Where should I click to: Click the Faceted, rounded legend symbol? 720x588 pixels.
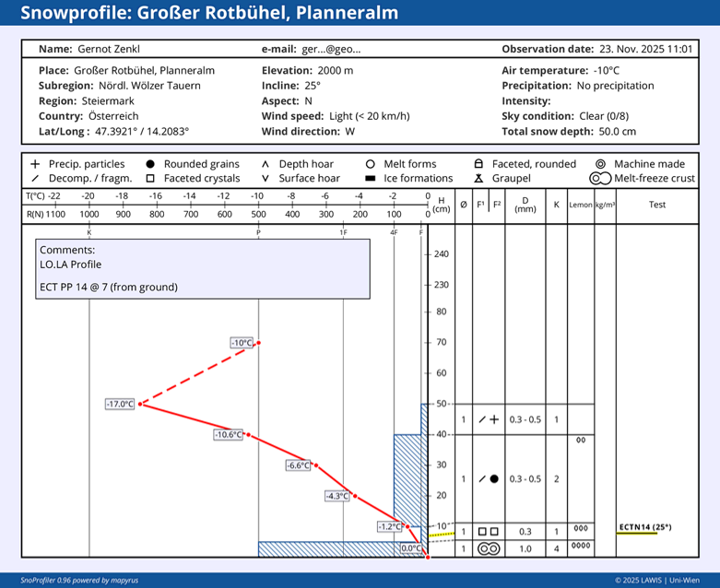pos(478,164)
